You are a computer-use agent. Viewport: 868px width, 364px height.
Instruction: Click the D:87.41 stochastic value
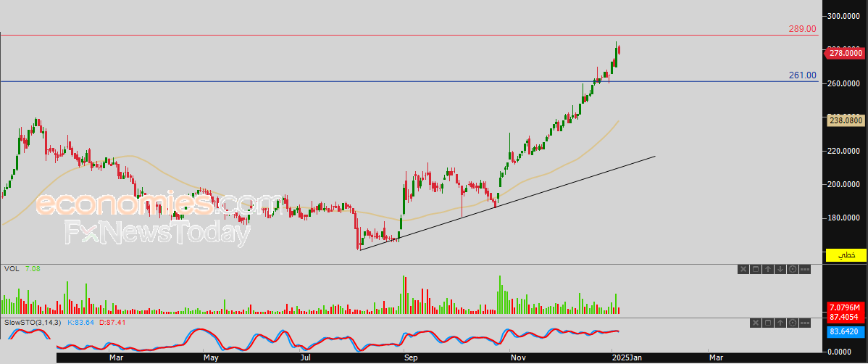(112, 322)
